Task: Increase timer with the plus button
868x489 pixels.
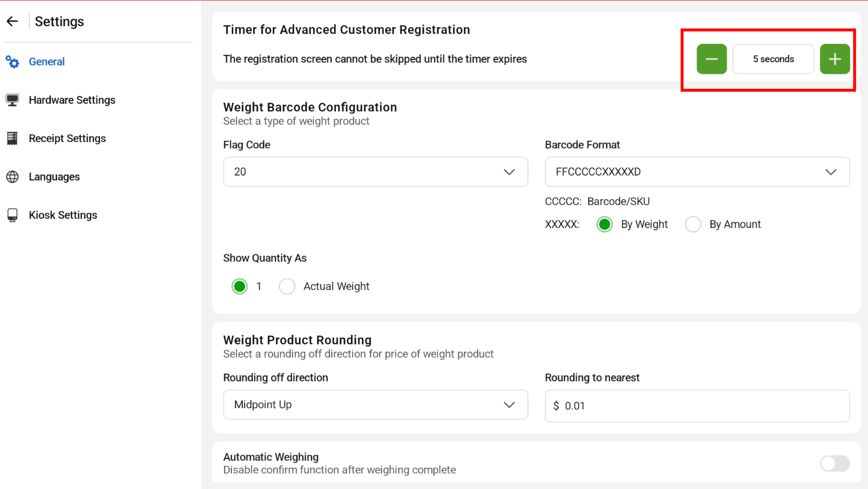Action: point(835,59)
